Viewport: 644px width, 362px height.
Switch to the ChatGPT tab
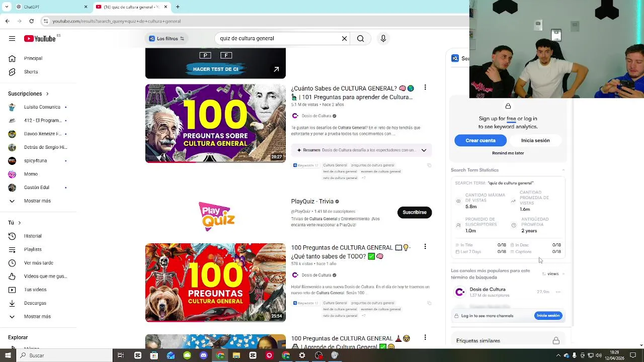(x=50, y=7)
